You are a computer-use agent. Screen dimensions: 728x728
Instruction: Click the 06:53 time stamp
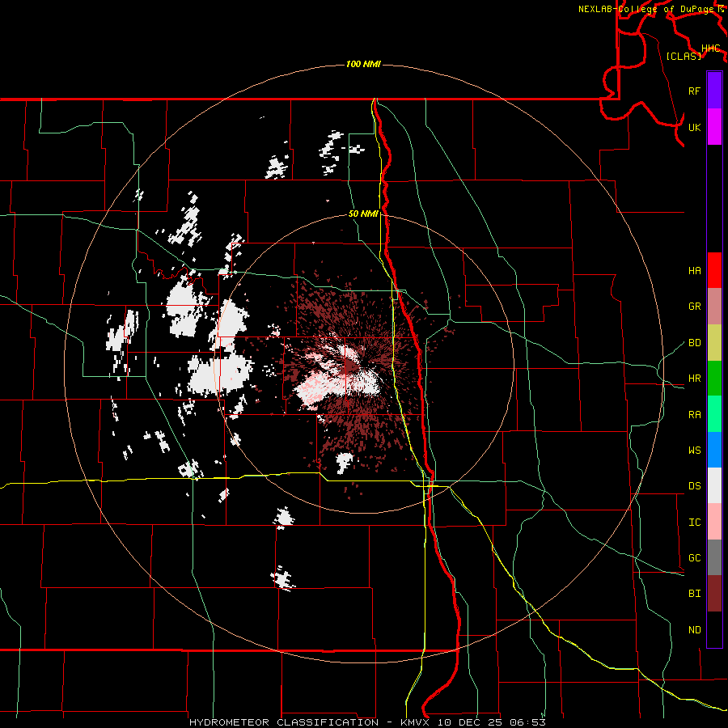click(x=527, y=722)
